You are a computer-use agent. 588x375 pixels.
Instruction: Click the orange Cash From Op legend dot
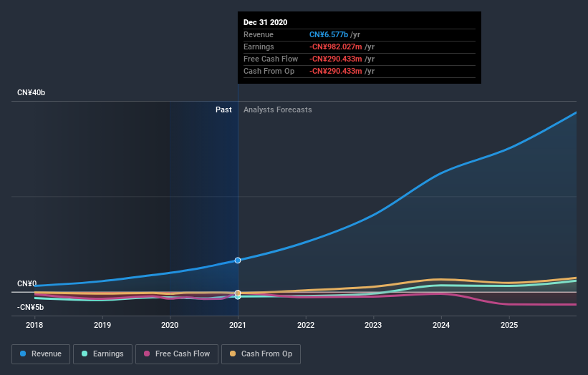coord(233,354)
